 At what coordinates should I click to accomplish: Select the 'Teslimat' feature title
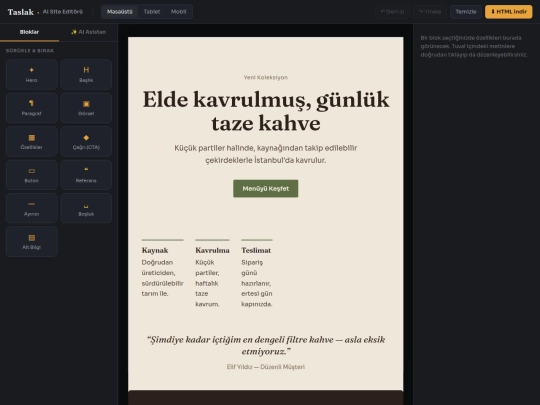[256, 250]
